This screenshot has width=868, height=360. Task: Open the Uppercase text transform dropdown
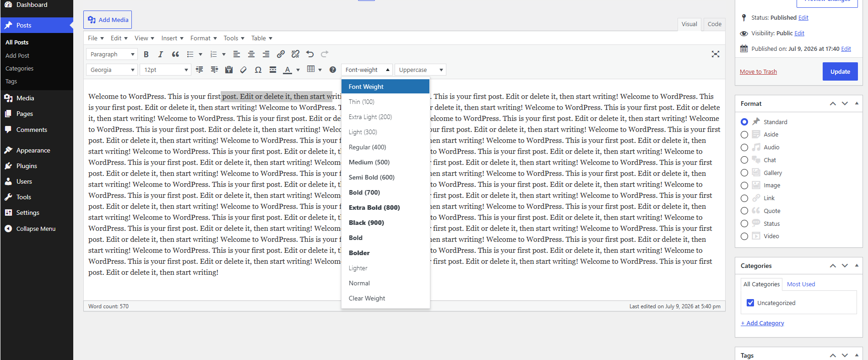click(420, 70)
